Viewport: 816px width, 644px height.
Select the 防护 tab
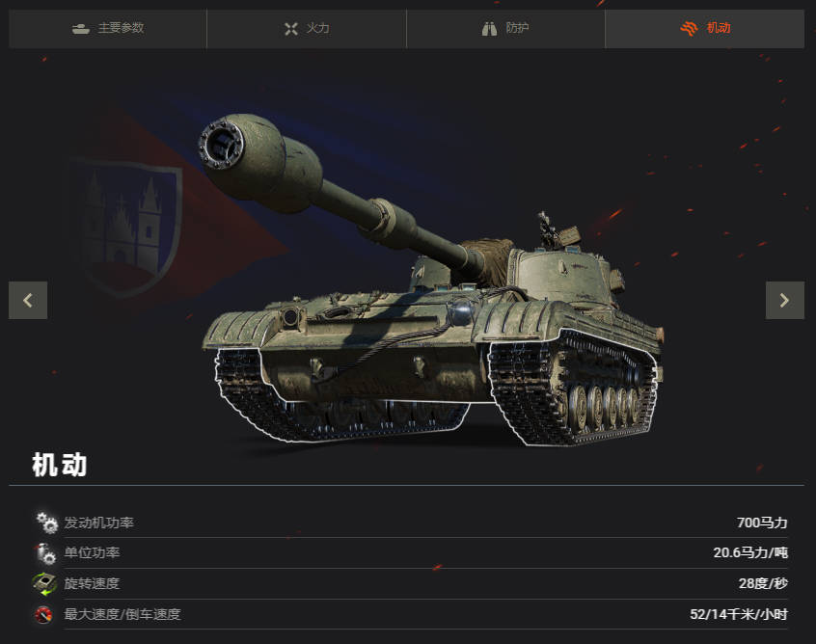coord(505,29)
